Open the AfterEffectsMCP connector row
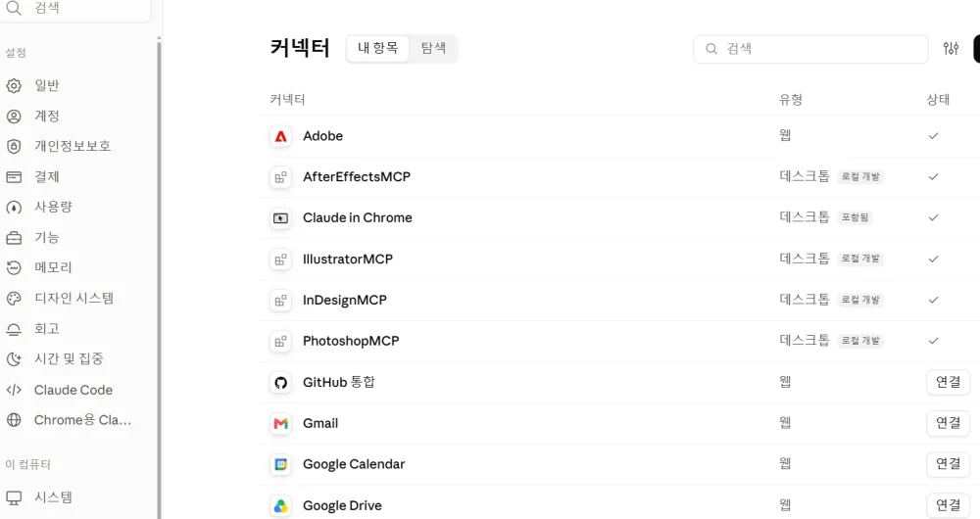 click(x=618, y=176)
